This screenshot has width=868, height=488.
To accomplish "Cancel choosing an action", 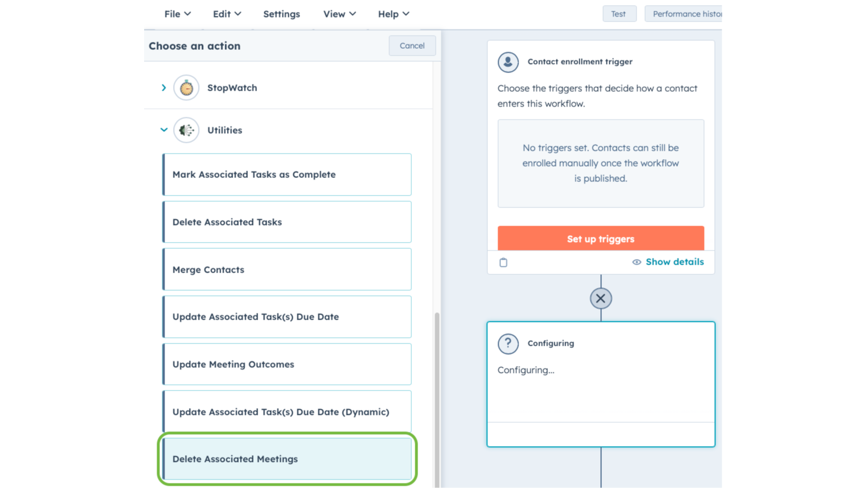I will coord(412,45).
